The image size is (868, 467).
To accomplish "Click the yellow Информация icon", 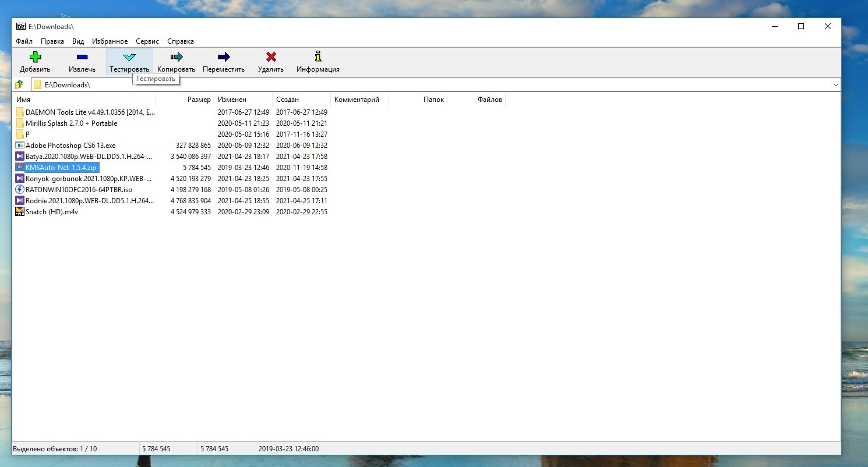I will (x=317, y=57).
